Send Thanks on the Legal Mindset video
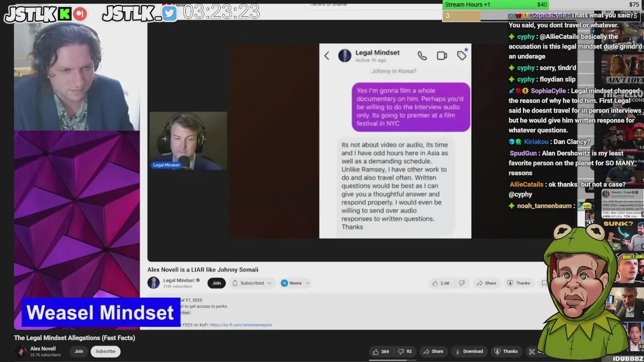 tap(519, 283)
